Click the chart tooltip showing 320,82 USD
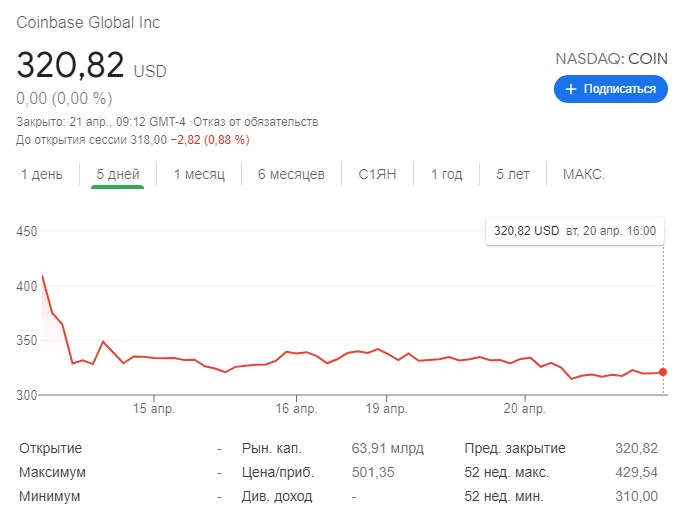 [575, 231]
